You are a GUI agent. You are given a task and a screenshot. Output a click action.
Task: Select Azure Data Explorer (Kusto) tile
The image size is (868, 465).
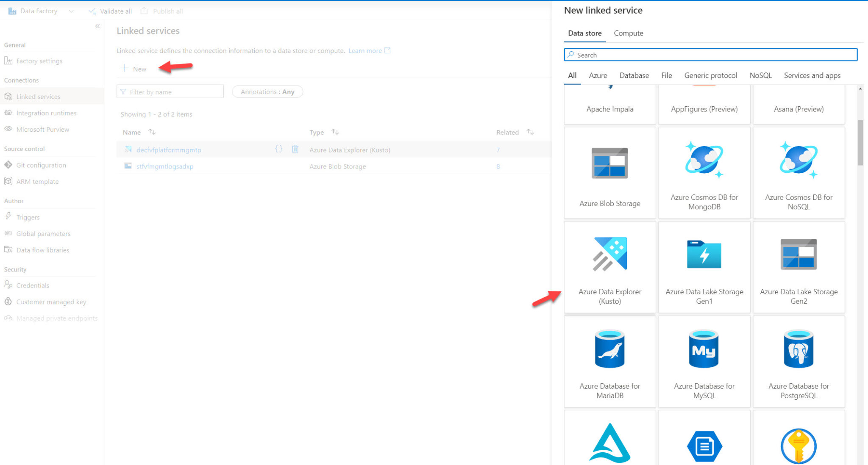coord(609,267)
